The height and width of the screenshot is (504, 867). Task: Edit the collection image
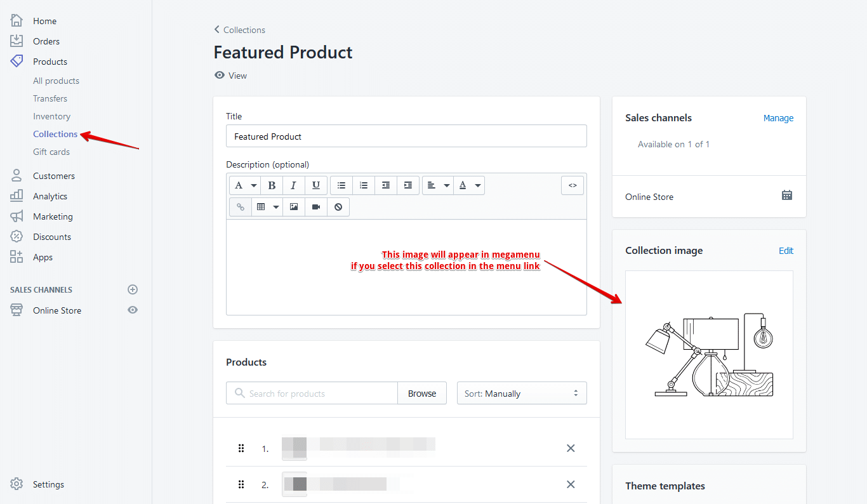tap(786, 250)
